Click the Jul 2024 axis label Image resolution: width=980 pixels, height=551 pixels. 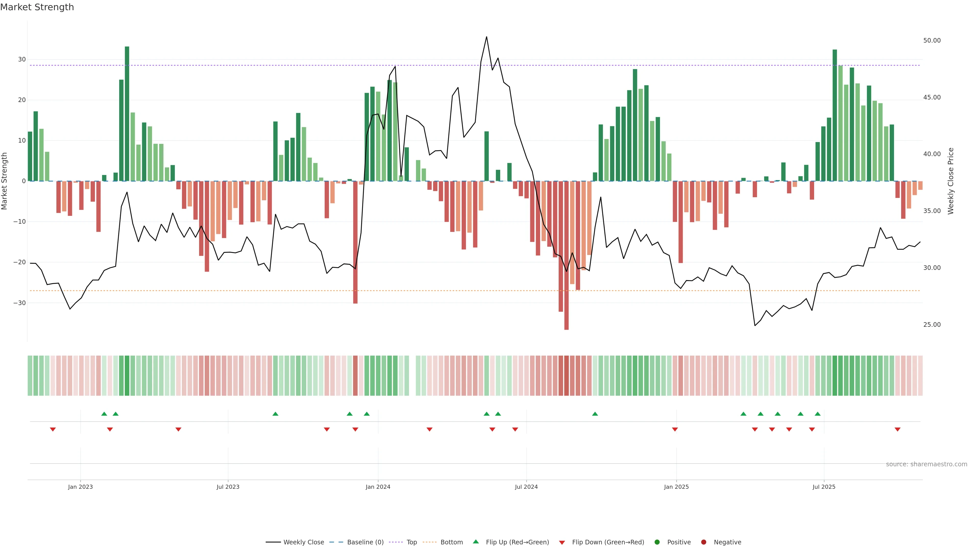coord(526,487)
